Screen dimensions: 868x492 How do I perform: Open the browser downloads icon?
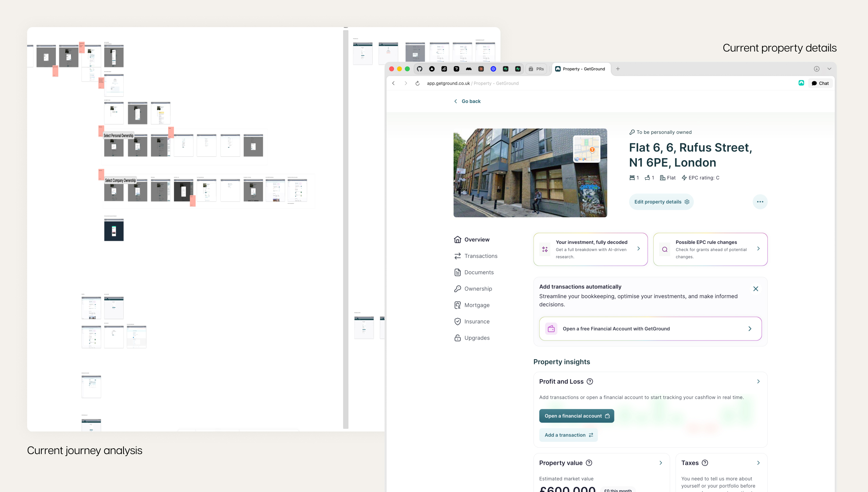click(x=816, y=69)
